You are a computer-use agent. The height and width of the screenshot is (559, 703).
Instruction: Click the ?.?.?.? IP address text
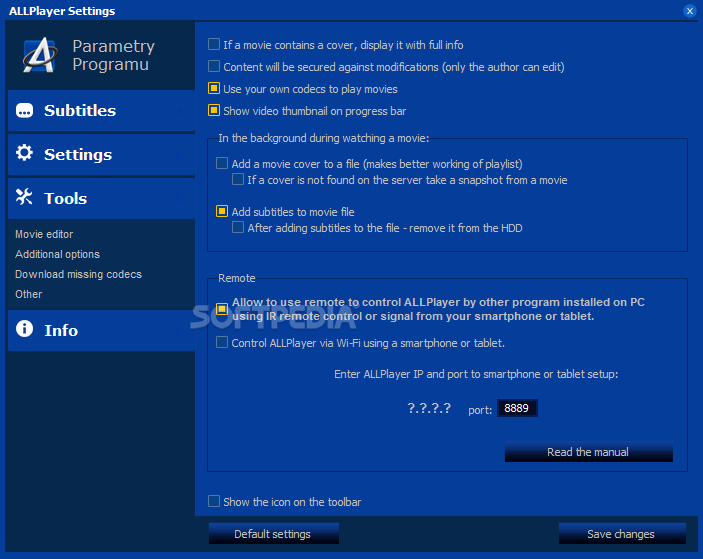point(429,408)
